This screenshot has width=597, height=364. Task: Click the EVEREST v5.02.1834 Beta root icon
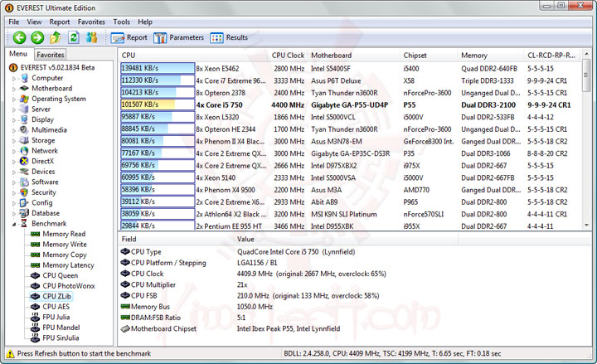click(13, 68)
